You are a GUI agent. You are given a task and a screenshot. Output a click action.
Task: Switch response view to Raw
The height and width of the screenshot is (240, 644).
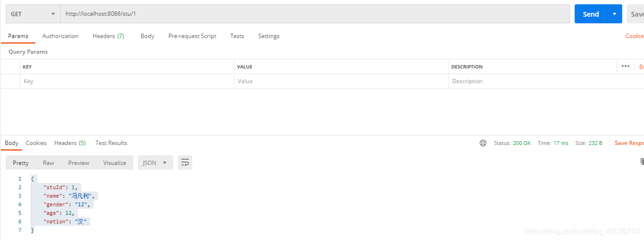click(x=48, y=163)
